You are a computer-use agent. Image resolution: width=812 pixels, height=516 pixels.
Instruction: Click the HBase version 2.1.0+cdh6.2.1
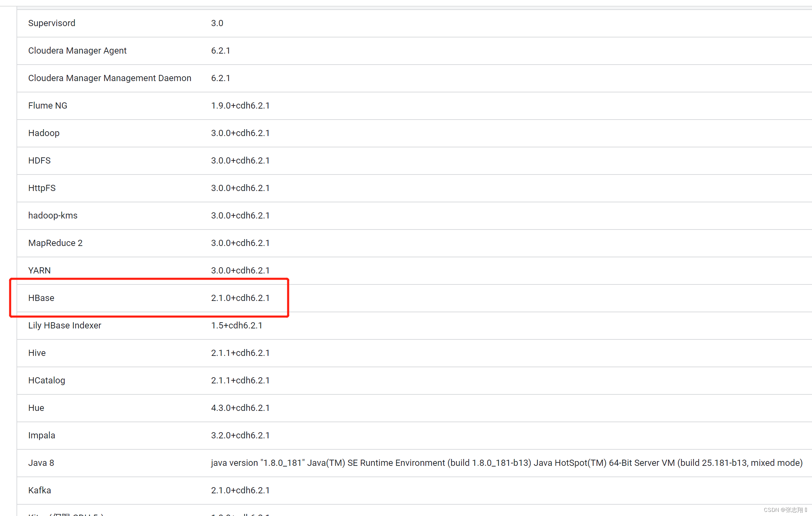click(240, 298)
